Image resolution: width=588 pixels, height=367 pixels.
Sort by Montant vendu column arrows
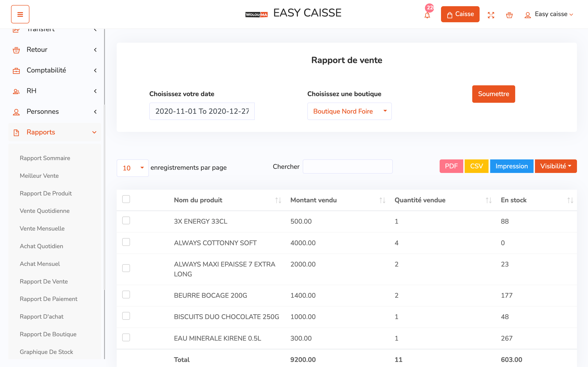point(382,200)
